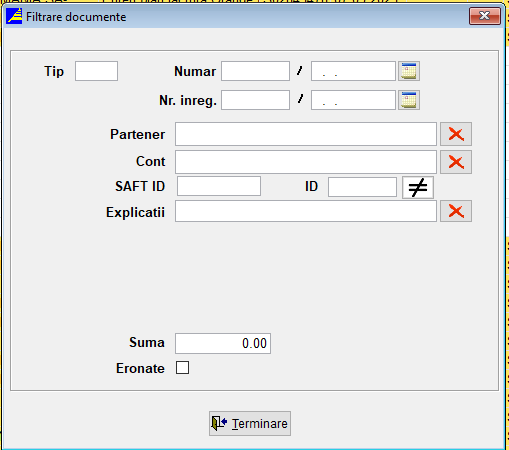This screenshot has height=450, width=509.
Task: Select the Partener text field
Action: pos(306,134)
